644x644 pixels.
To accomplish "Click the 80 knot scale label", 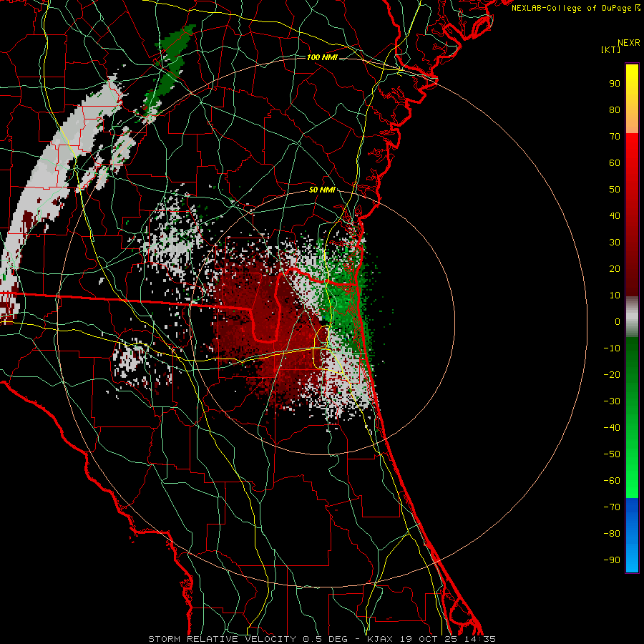I will pos(615,109).
